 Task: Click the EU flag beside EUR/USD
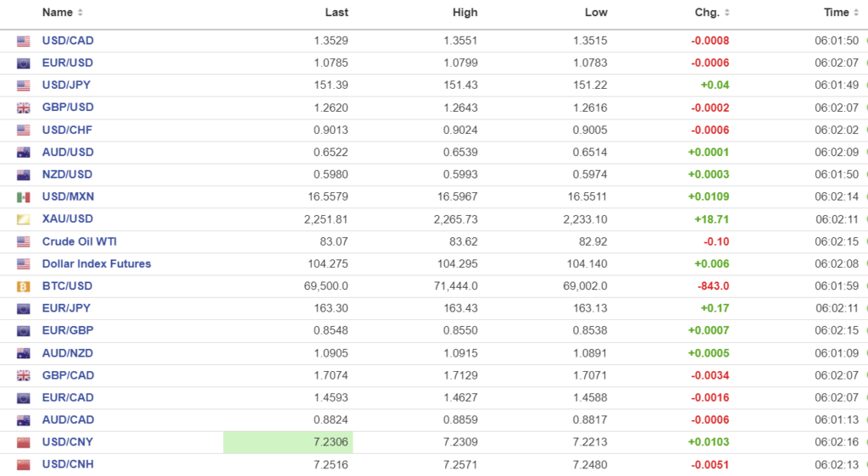(x=24, y=64)
